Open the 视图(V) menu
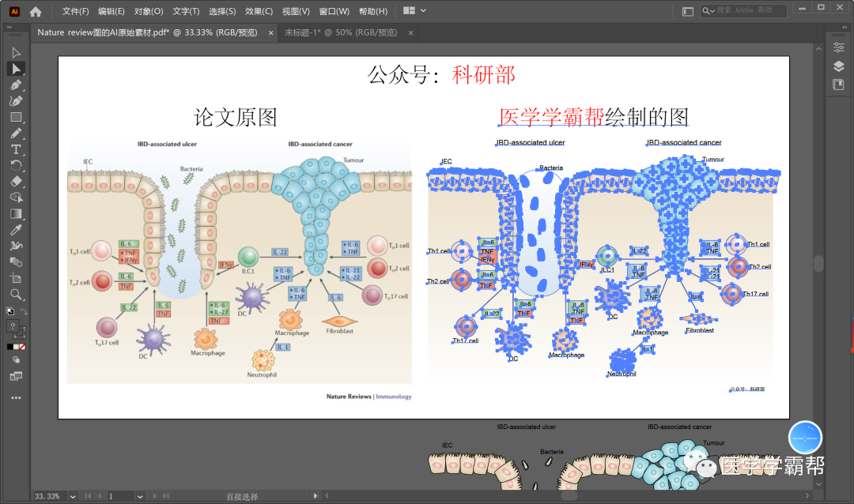The width and height of the screenshot is (854, 504). coord(296,11)
